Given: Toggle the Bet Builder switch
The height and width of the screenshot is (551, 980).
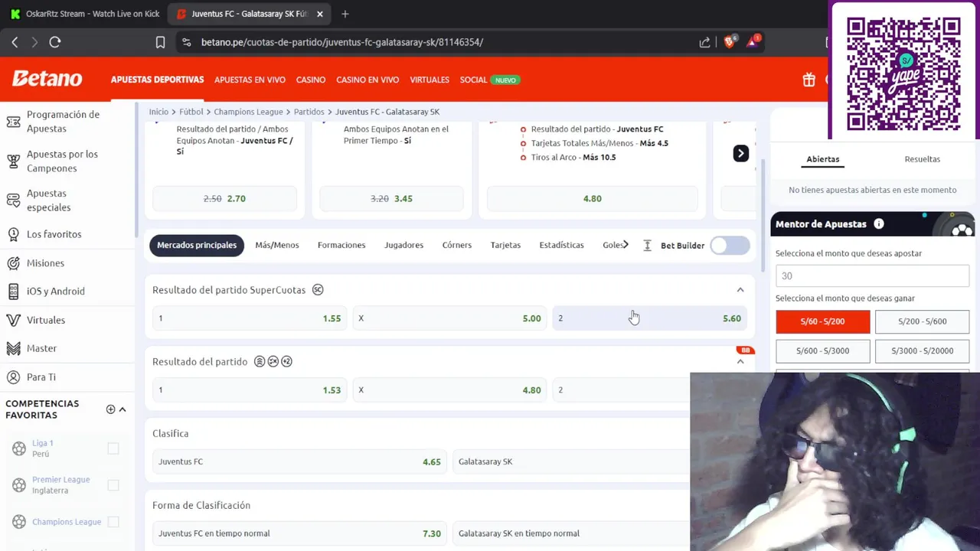Looking at the screenshot, I should click(730, 245).
